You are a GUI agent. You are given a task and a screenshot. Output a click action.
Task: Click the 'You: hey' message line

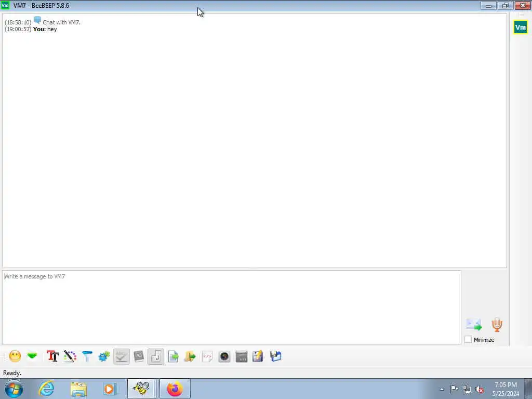tap(31, 29)
